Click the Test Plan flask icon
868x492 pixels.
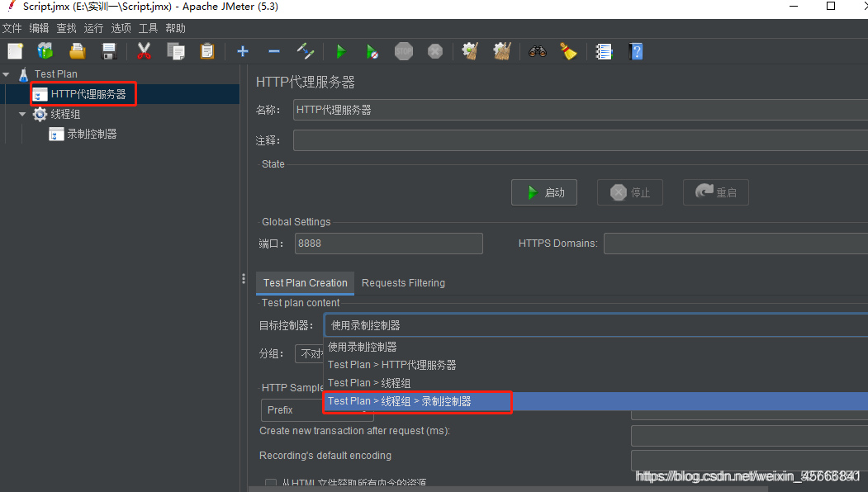point(23,74)
